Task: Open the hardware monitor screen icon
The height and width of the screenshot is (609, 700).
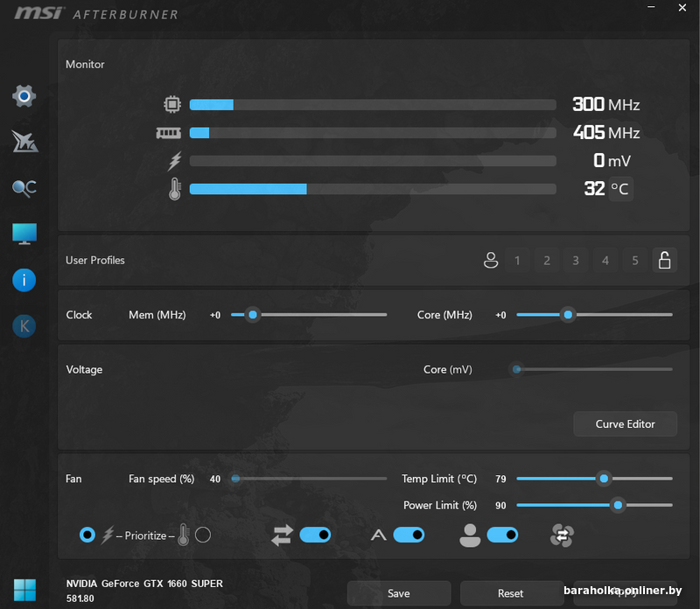Action: [24, 234]
